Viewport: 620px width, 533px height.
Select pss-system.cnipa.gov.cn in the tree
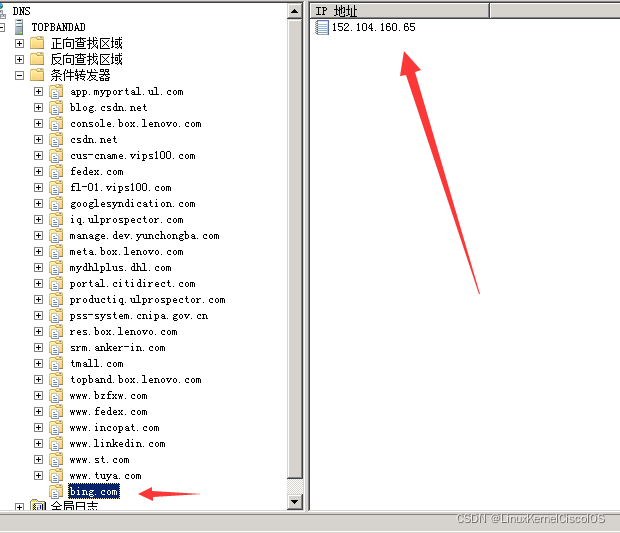pos(139,316)
